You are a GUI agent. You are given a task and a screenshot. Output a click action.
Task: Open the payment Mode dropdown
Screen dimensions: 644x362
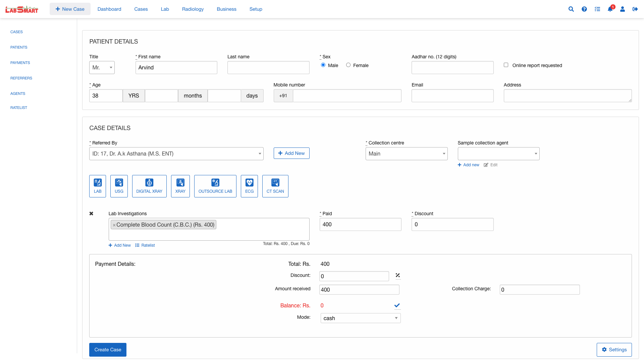(x=360, y=318)
